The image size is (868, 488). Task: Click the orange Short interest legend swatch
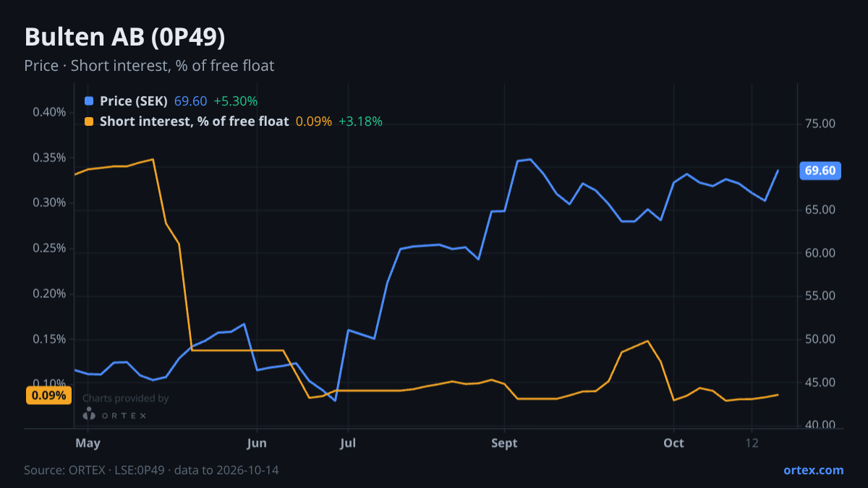[89, 121]
